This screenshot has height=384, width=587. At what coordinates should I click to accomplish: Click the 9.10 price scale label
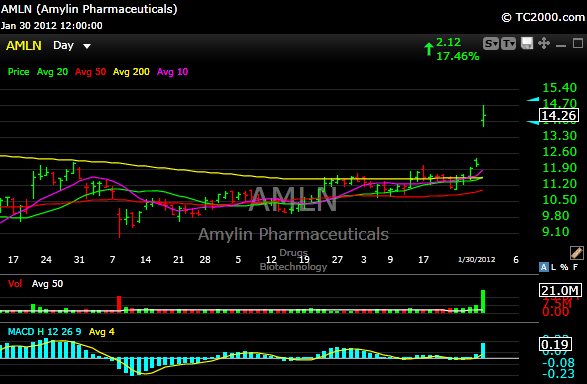click(556, 232)
